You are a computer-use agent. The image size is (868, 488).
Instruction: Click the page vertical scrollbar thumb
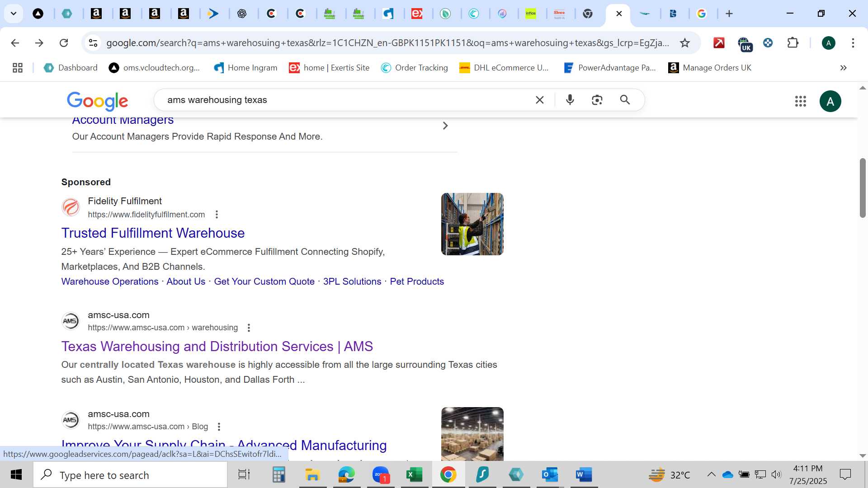click(x=863, y=188)
